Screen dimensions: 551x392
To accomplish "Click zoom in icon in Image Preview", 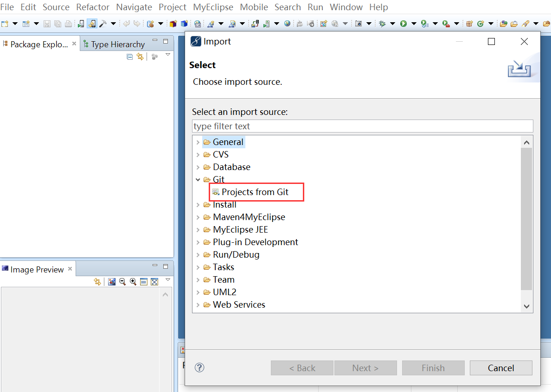I will (133, 282).
